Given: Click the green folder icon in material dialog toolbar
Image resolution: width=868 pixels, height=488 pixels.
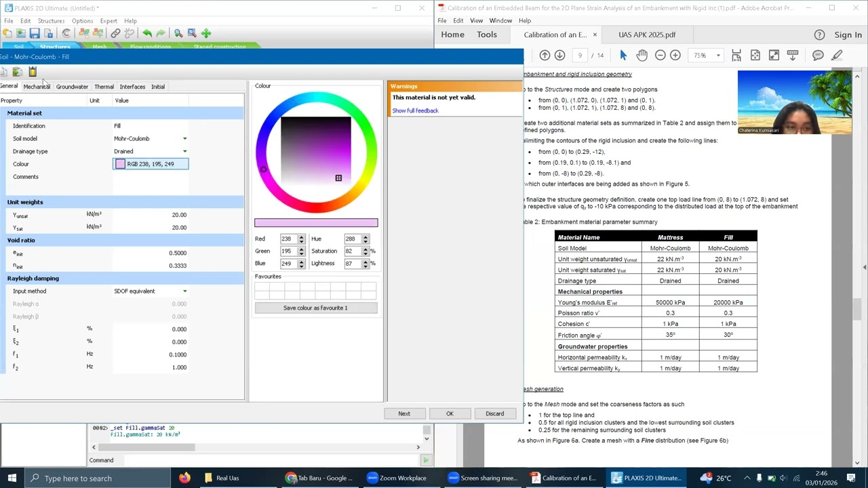Looking at the screenshot, I should 18,72.
